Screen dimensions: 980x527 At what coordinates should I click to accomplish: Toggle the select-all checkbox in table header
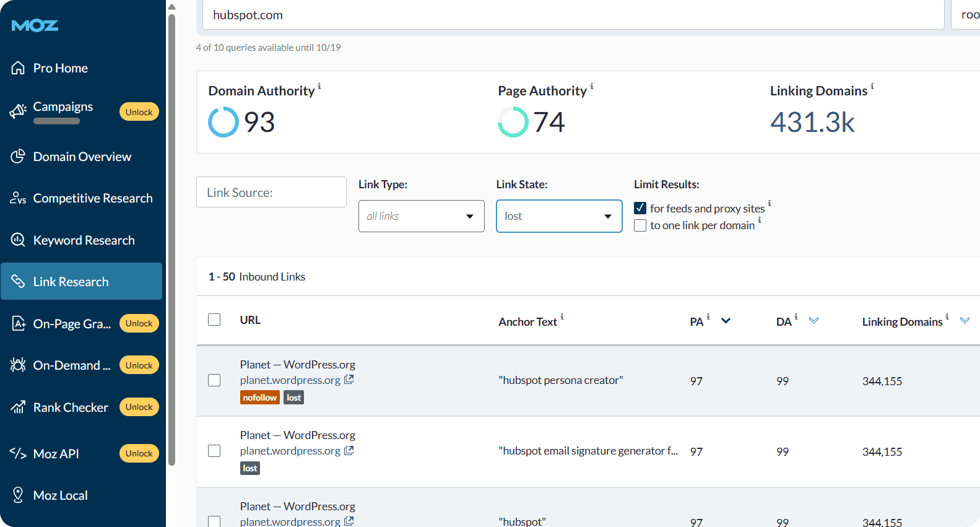(214, 320)
